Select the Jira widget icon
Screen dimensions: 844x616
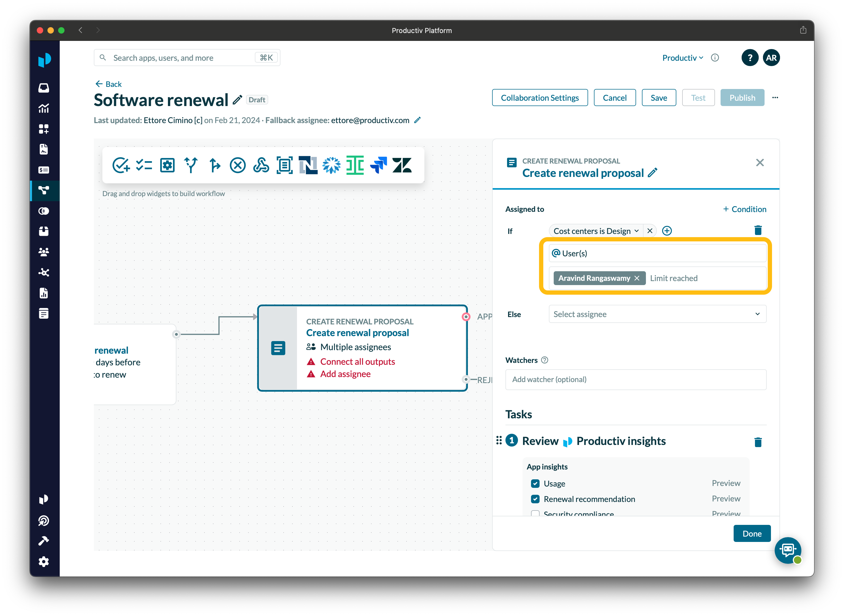coord(378,165)
